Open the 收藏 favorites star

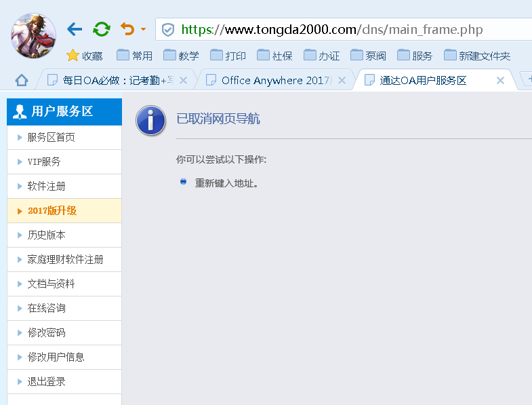(85, 56)
